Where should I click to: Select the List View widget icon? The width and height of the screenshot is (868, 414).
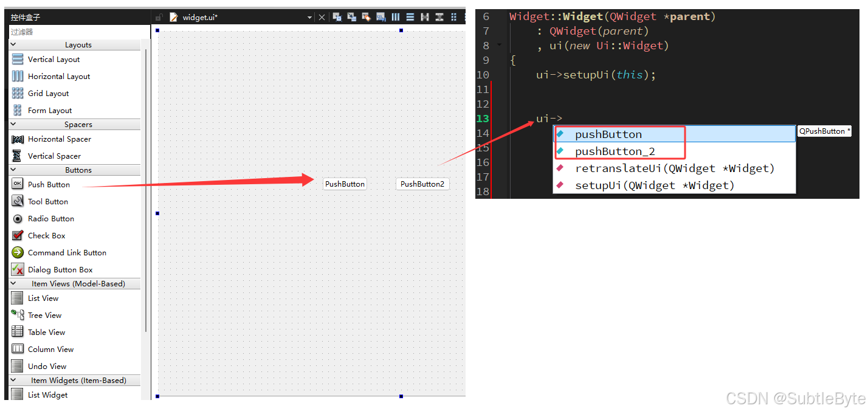coord(18,298)
